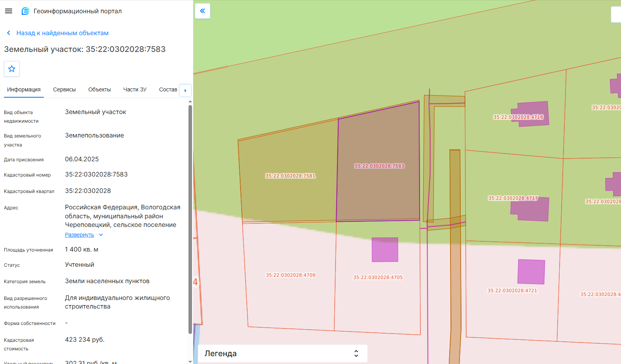Show more tabs using right arrow

pos(185,90)
